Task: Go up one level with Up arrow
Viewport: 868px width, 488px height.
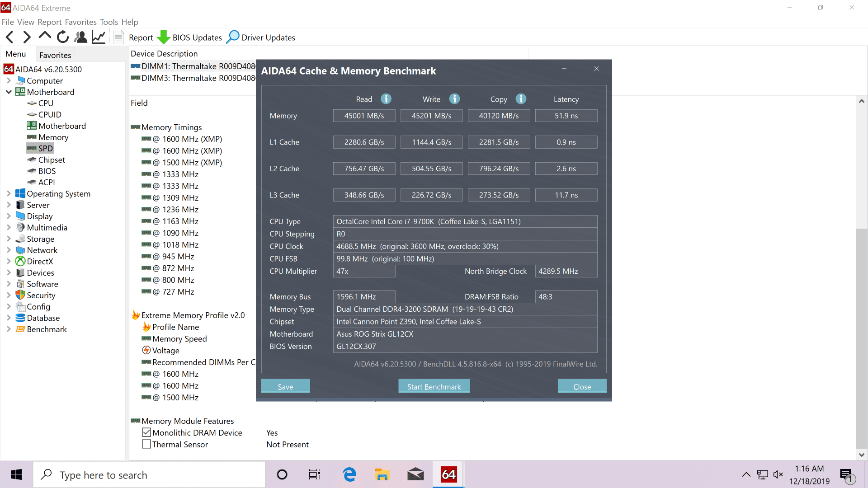Action: [45, 36]
